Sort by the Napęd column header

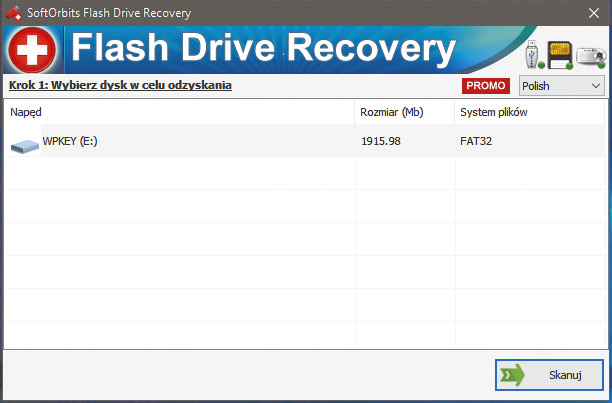point(26,112)
